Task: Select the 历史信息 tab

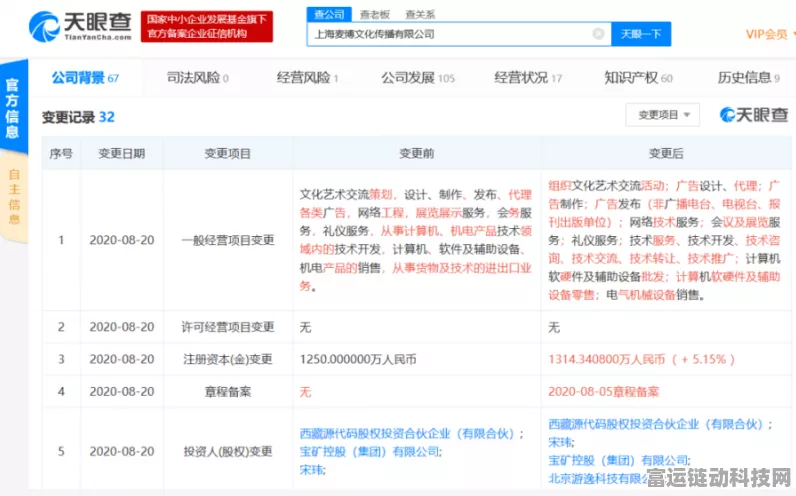Action: [749, 78]
